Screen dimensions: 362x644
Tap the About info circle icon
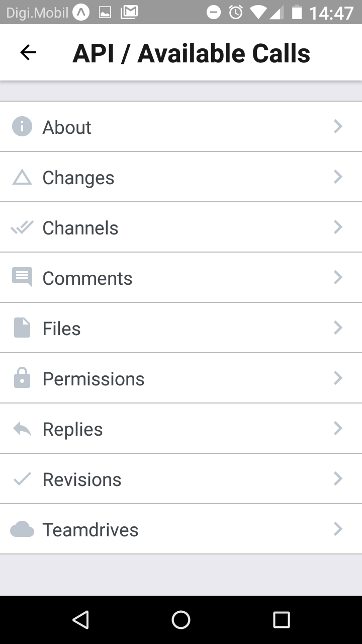tap(22, 127)
